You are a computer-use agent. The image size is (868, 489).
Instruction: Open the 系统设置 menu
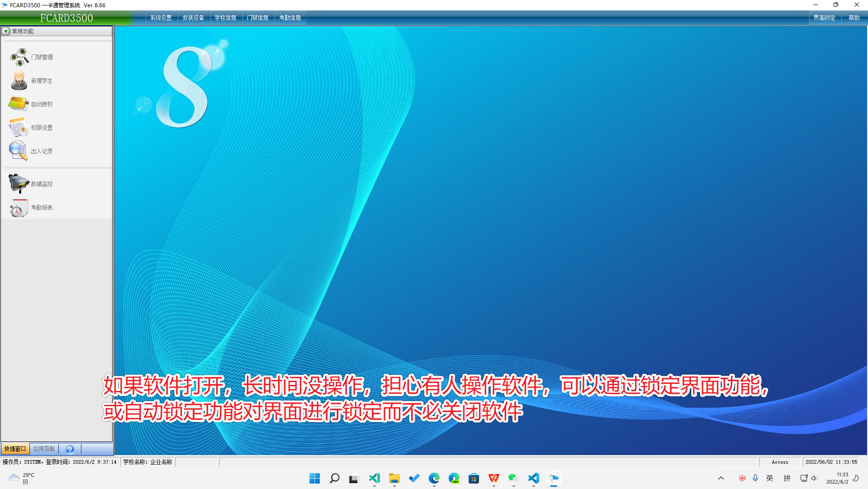coord(161,18)
